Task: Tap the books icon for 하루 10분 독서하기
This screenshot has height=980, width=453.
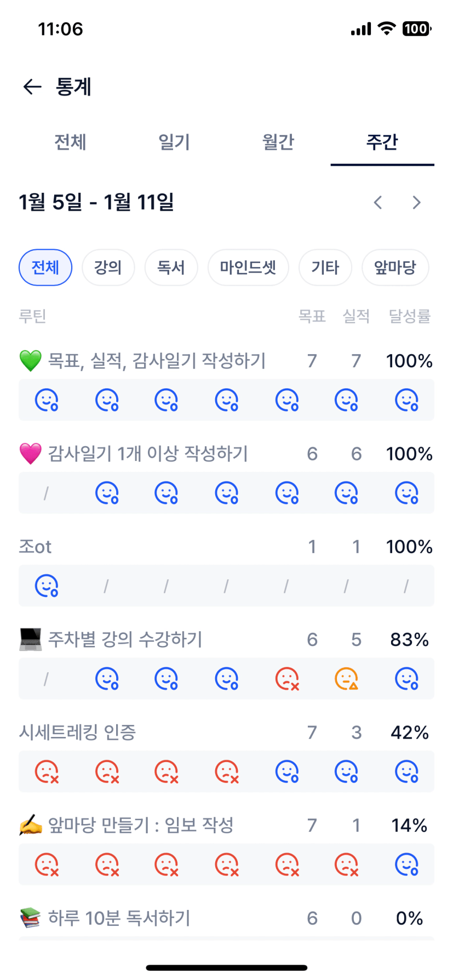Action: 31,918
